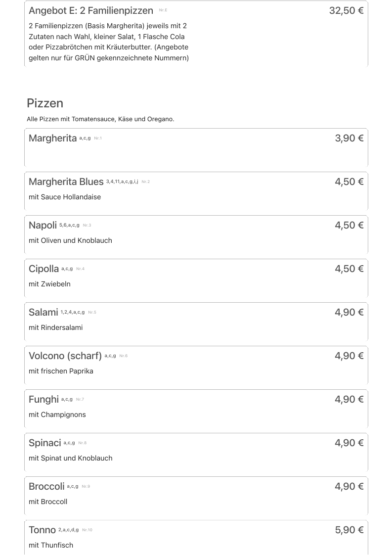This screenshot has height=555, width=392.
Task: Click "mit Spinat und Knoblauch" description
Action: (70, 458)
